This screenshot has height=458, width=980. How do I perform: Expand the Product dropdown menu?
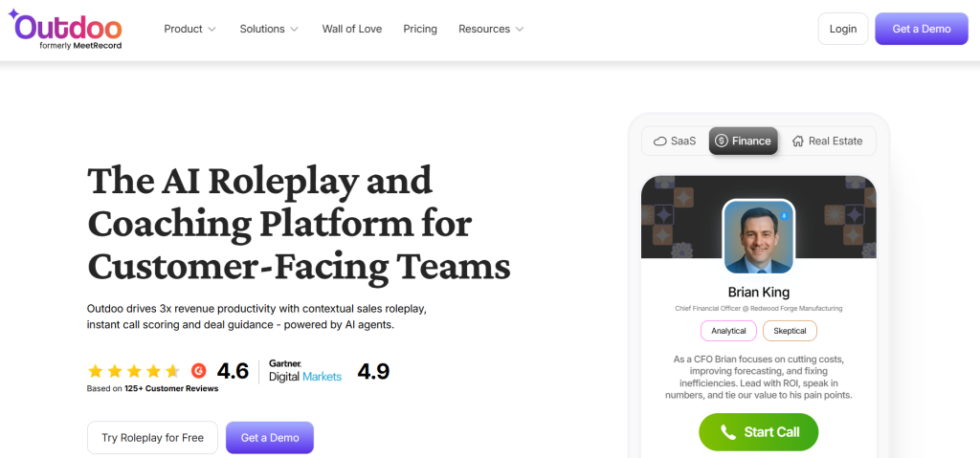(x=189, y=29)
